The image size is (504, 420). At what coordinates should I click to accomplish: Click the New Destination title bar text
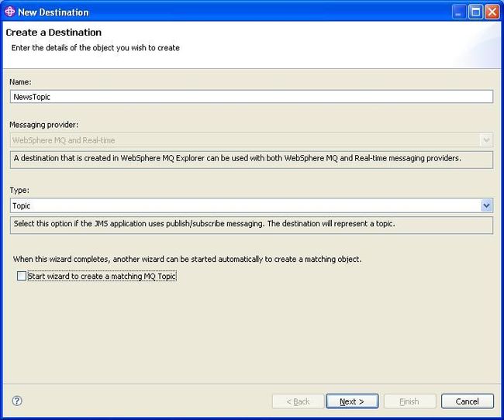[x=54, y=12]
